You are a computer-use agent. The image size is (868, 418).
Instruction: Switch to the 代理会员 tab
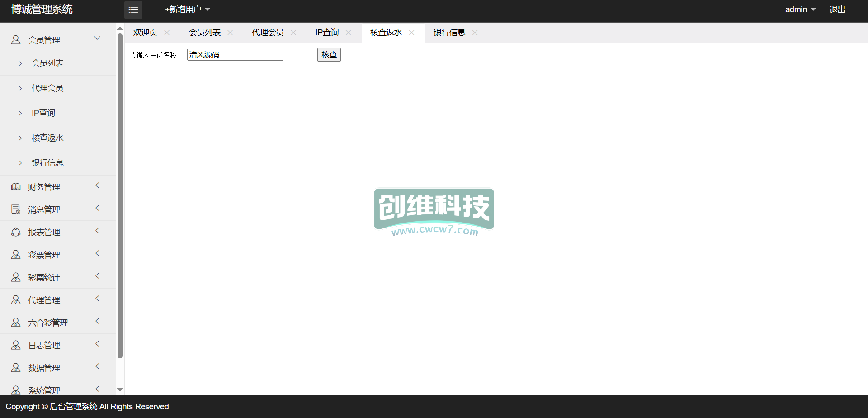pos(268,33)
